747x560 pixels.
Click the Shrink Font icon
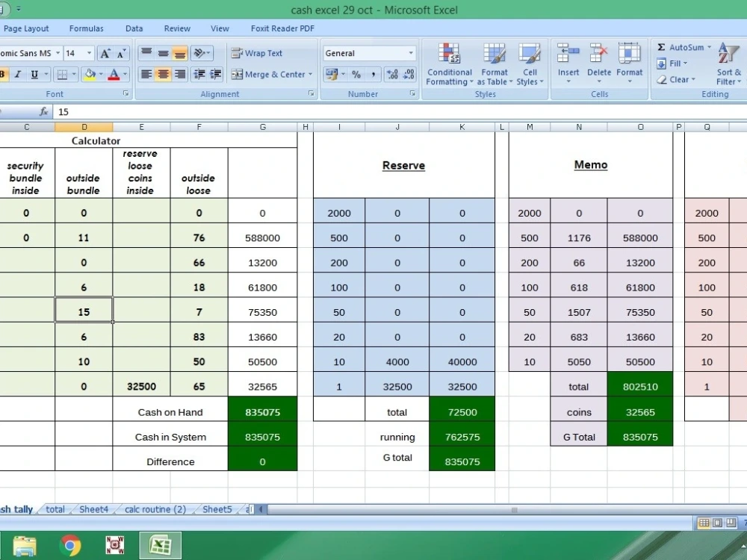point(121,53)
